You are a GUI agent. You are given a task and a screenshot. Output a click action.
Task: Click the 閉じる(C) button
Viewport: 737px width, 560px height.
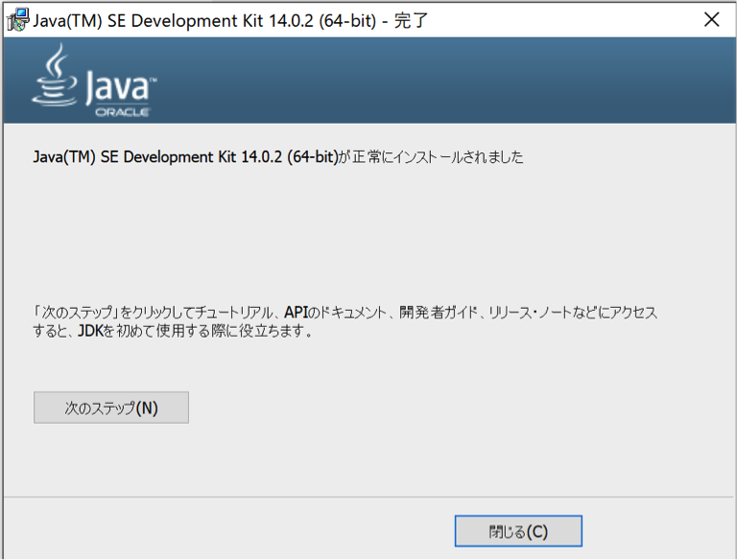[518, 531]
